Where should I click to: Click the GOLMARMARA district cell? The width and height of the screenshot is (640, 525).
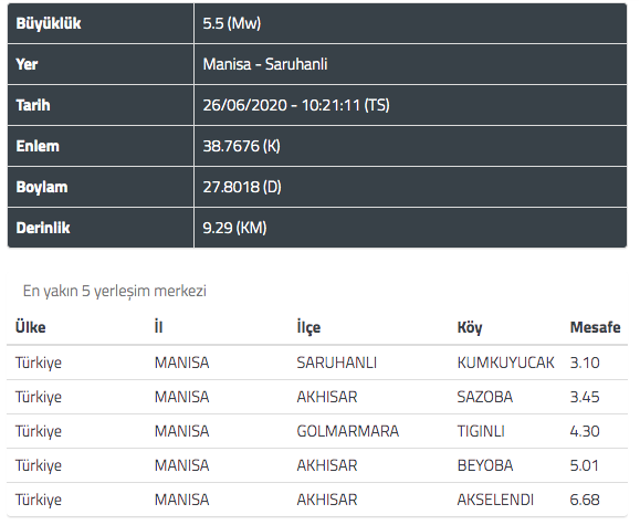pos(347,431)
